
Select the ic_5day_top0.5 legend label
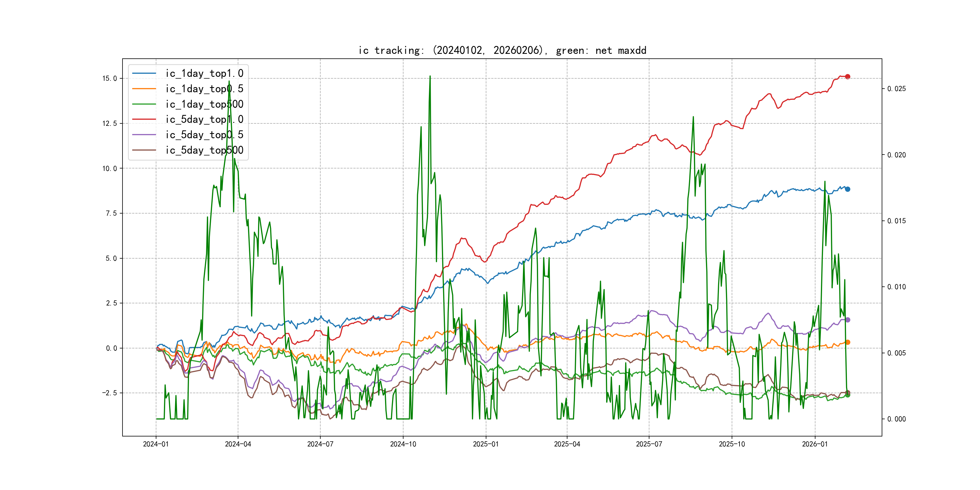pyautogui.click(x=204, y=135)
